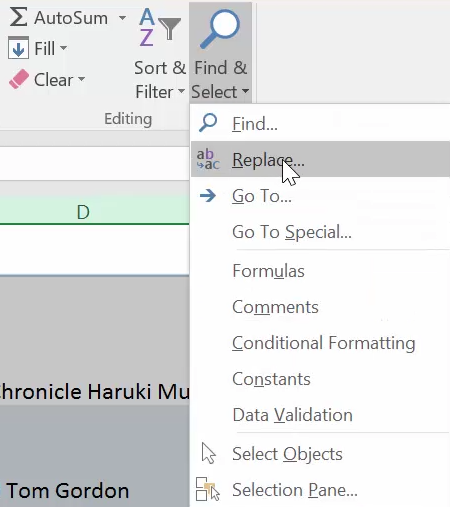The height and width of the screenshot is (507, 450).
Task: Click the Find & Select magnifier icon
Action: 220,29
